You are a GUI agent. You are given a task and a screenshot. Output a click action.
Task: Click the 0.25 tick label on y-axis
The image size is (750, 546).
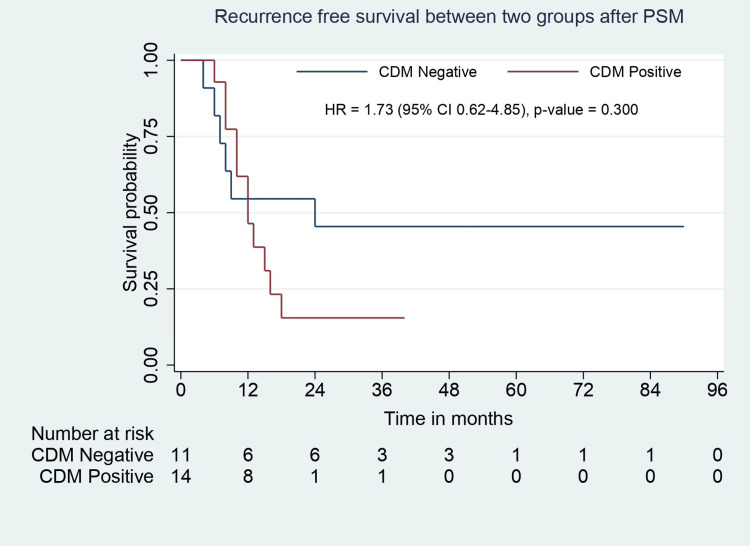(x=151, y=288)
